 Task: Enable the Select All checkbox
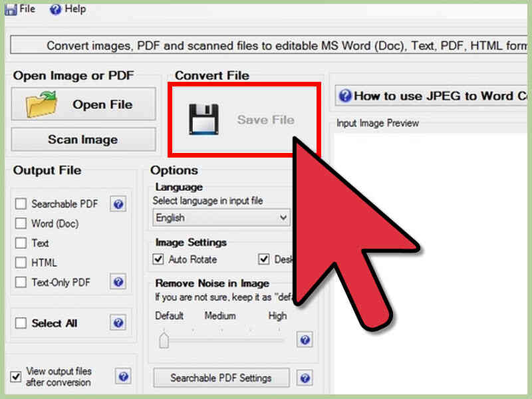click(21, 323)
